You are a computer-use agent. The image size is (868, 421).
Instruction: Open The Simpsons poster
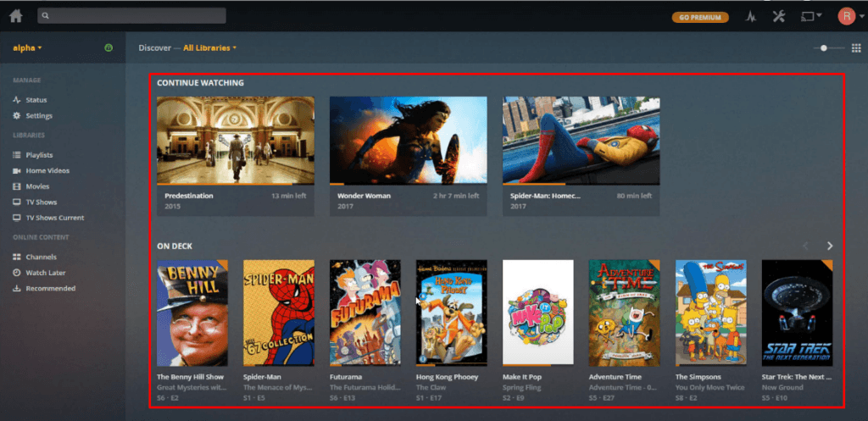(x=711, y=313)
